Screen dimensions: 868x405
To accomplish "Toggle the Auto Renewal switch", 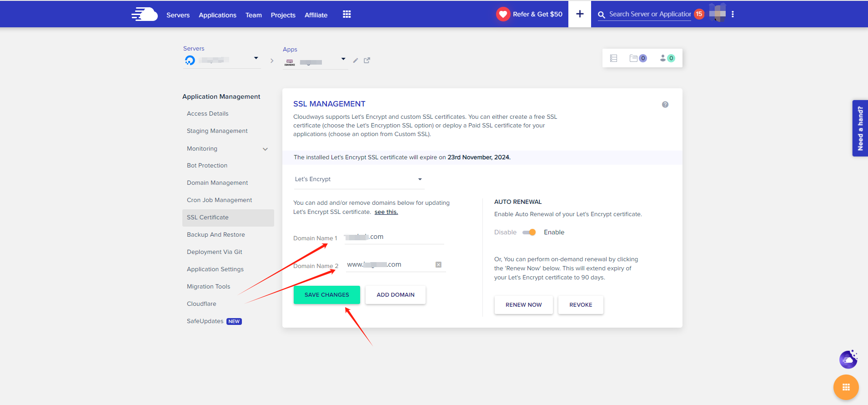I will tap(529, 233).
